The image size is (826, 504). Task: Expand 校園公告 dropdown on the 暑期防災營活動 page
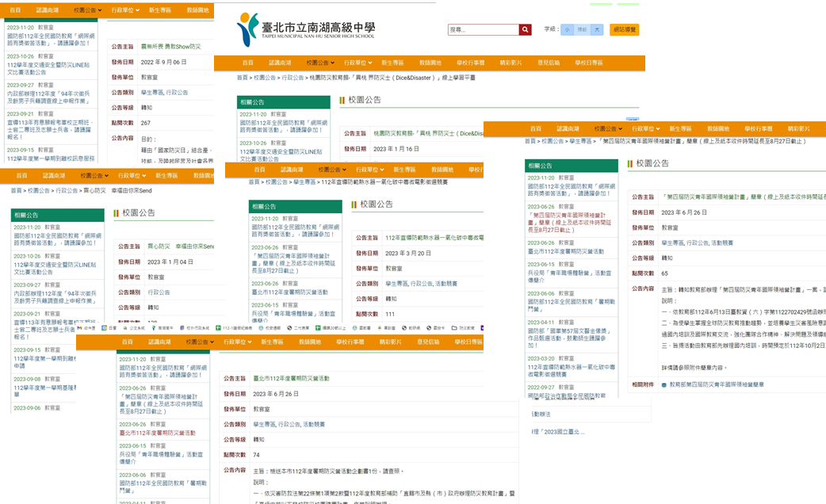point(200,342)
